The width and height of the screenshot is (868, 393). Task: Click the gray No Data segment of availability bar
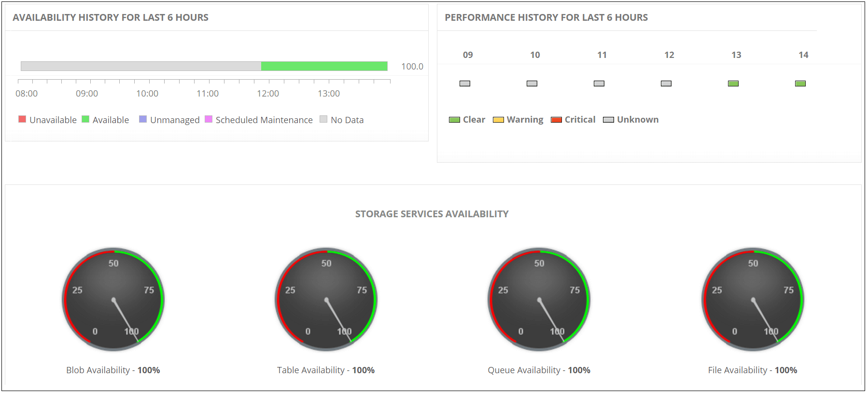[141, 66]
